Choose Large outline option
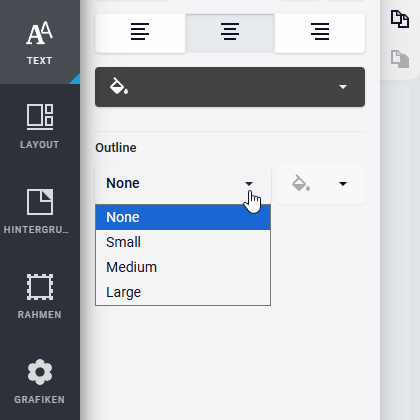The height and width of the screenshot is (420, 420). click(x=183, y=292)
